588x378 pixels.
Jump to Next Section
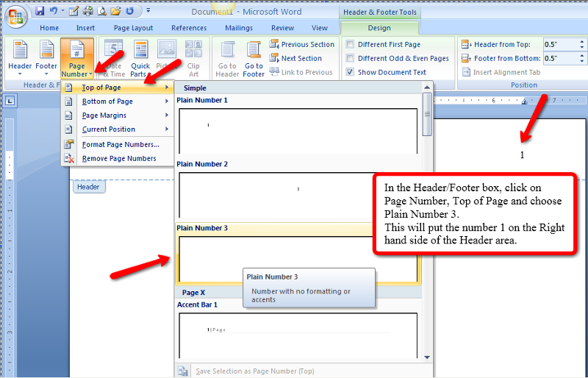(295, 58)
